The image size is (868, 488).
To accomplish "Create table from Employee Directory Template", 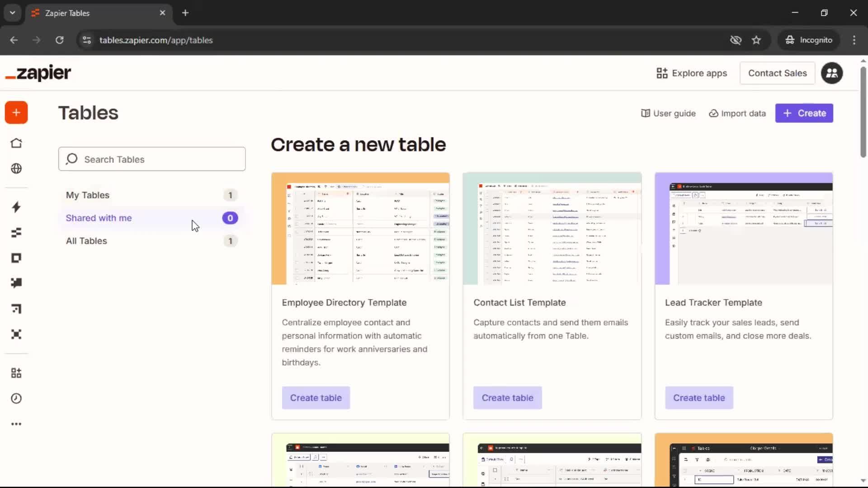I will [316, 398].
